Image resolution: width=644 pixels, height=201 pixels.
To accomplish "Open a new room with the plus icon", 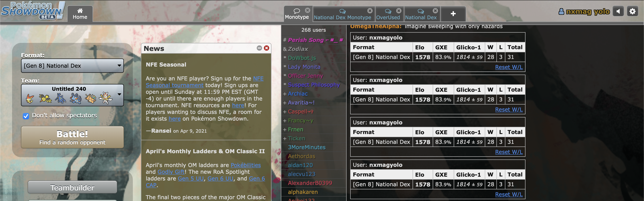I will pos(453,13).
